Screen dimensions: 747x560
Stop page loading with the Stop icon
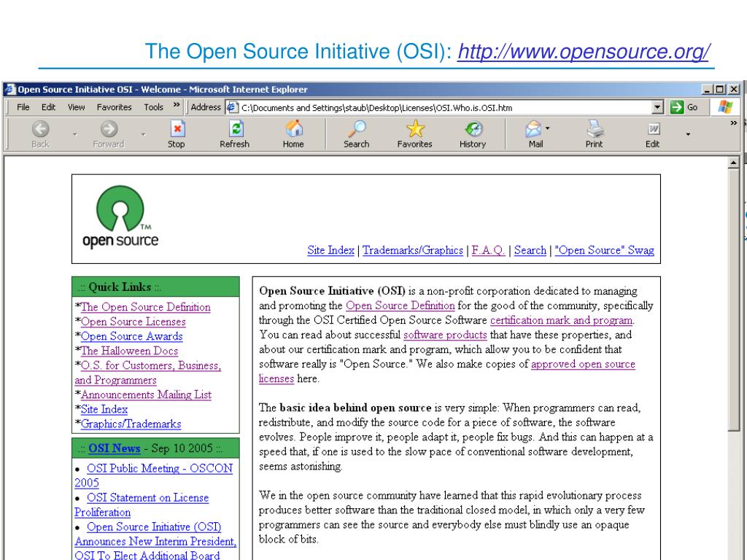coord(177,129)
